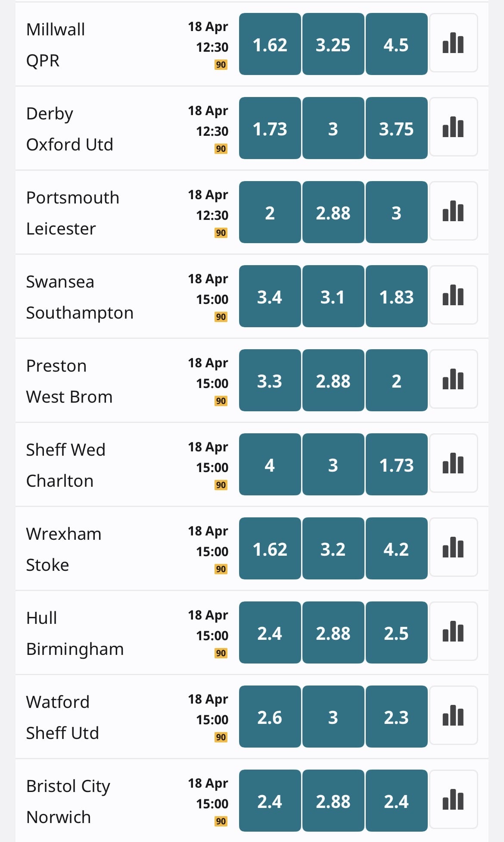View stats chart for Sheff Wed vs Charlton
Viewport: 504px width, 842px height.
tap(454, 463)
